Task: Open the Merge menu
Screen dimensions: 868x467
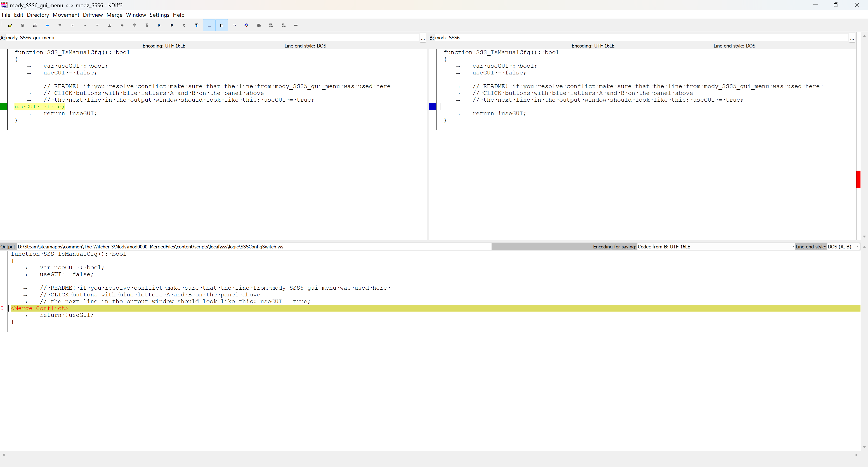Action: (x=114, y=15)
